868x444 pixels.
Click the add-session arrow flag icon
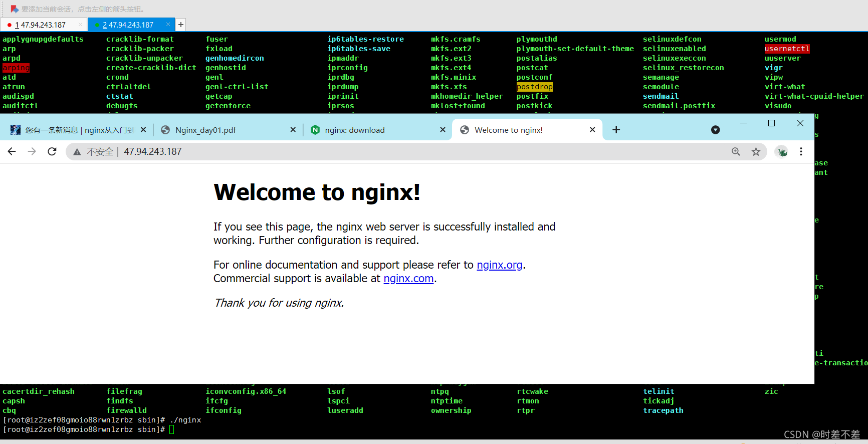click(15, 9)
